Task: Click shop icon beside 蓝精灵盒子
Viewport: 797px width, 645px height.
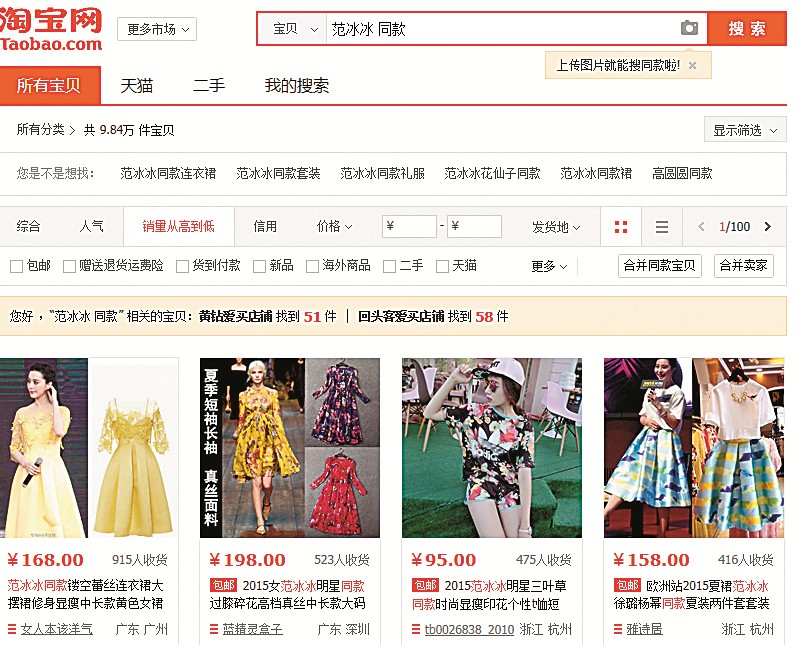Action: (214, 629)
